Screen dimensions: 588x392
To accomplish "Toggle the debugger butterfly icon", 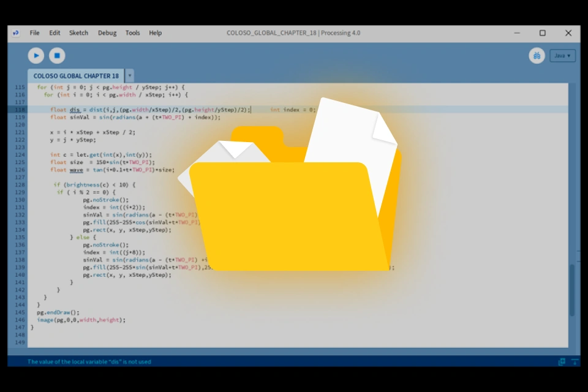I will 537,56.
